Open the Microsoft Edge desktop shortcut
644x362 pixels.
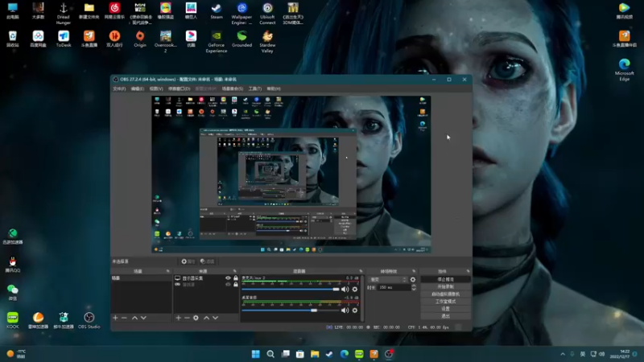pos(625,69)
